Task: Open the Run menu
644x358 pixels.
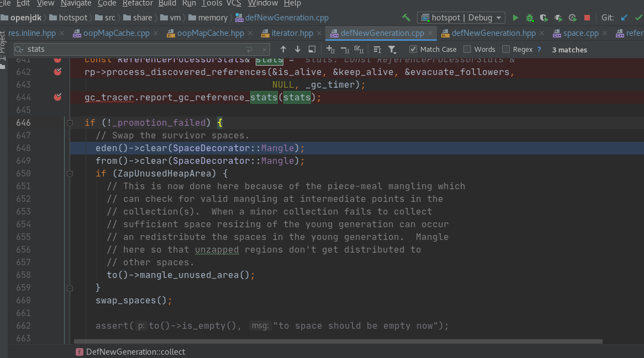Action: pyautogui.click(x=189, y=3)
